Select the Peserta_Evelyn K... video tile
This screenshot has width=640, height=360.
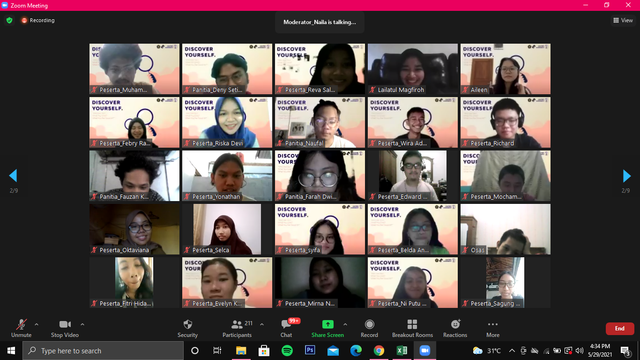[227, 282]
